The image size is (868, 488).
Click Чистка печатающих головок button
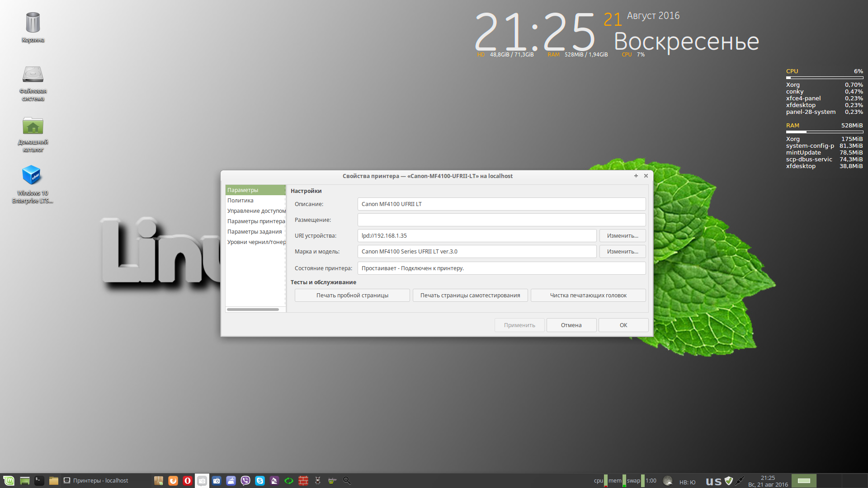coord(588,296)
